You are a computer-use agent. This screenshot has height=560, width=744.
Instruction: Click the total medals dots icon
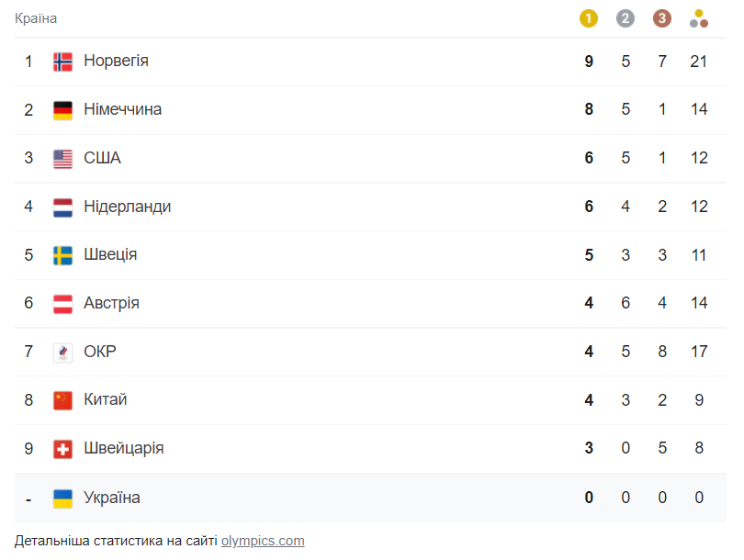coord(699,17)
